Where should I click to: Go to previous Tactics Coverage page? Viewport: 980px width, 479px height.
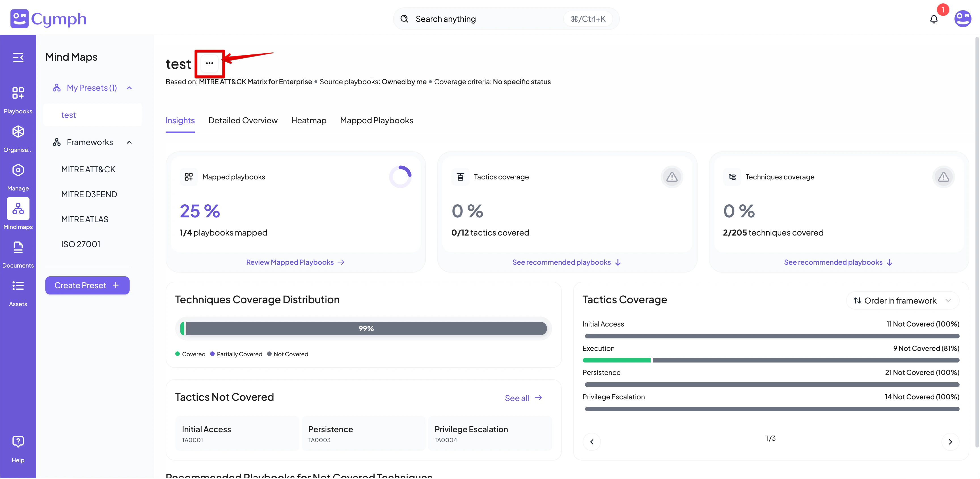(592, 442)
